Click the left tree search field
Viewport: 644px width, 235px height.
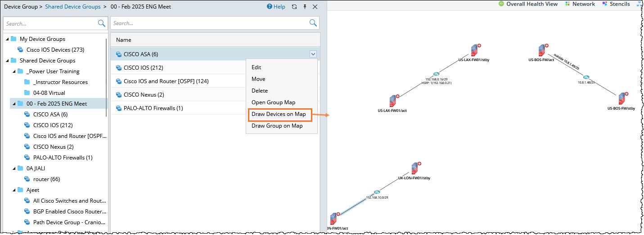point(50,23)
